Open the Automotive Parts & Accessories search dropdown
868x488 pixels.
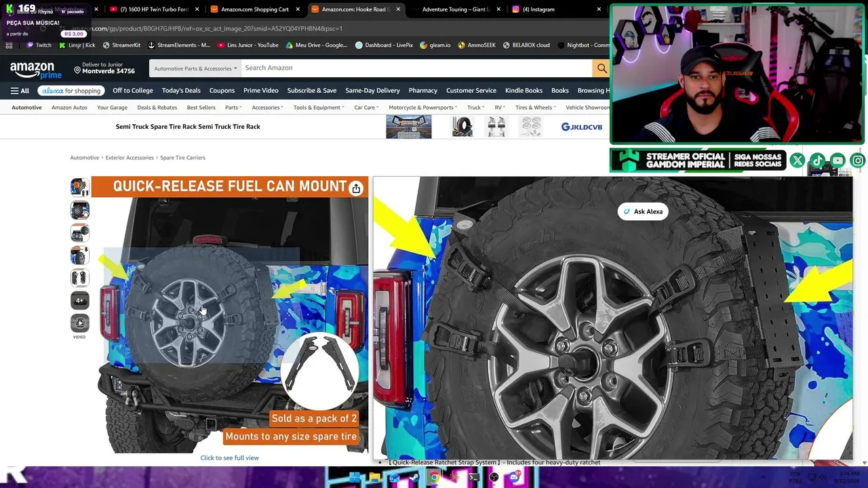click(195, 68)
